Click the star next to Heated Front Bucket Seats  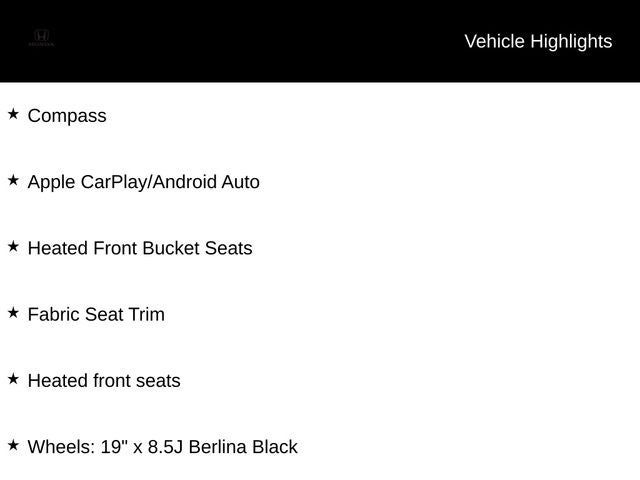click(x=13, y=247)
